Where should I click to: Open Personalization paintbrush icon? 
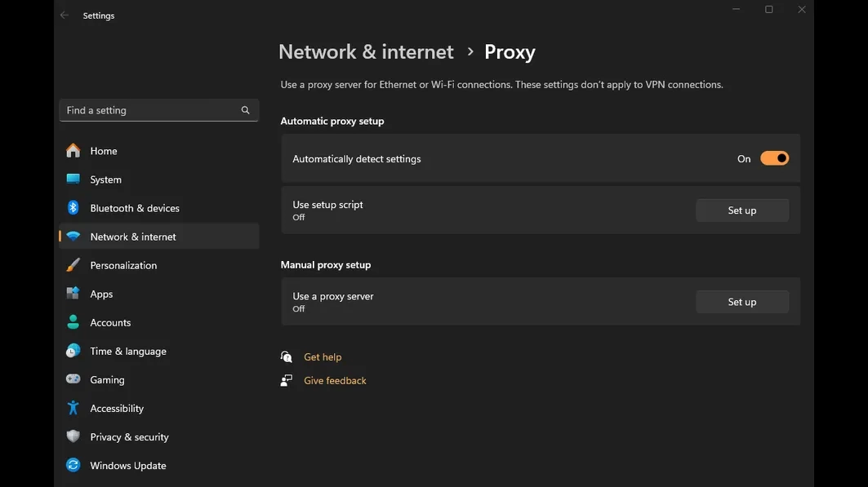73,265
